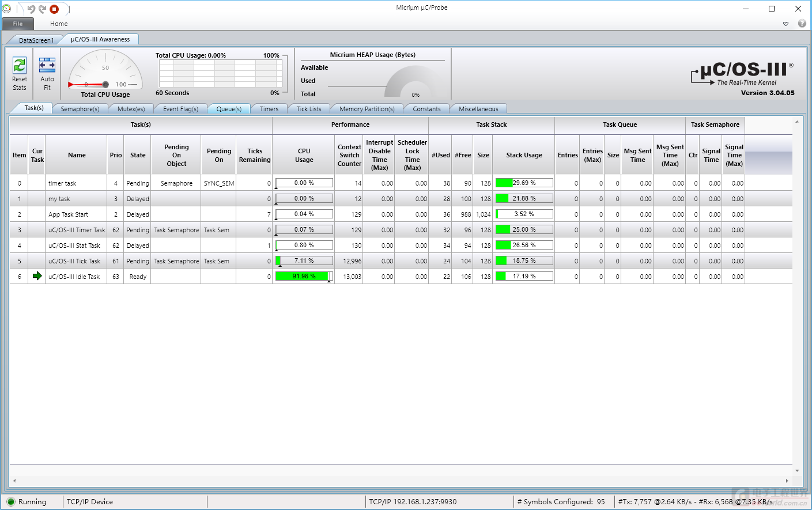The height and width of the screenshot is (510, 812).
Task: Click the SYNC_SEM pending-on cell
Action: (x=218, y=183)
